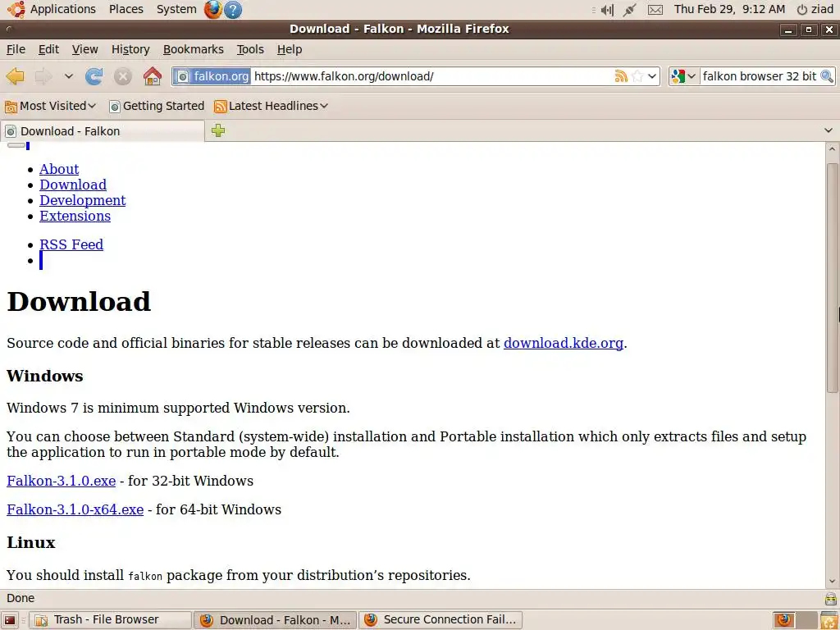Viewport: 840px width, 630px height.
Task: Click the network connection icon
Action: [630, 10]
